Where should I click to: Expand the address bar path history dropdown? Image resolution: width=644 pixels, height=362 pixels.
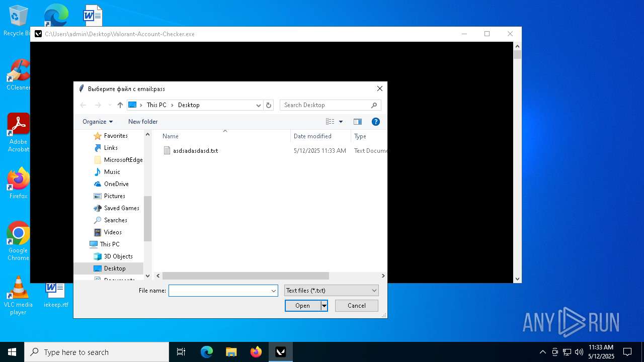(x=259, y=105)
